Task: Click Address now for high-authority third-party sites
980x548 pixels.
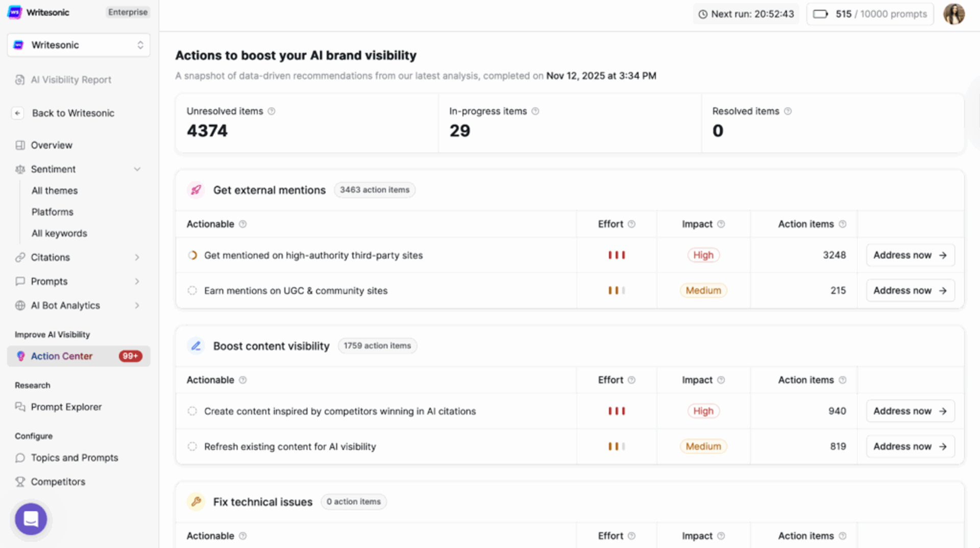Action: coord(910,255)
